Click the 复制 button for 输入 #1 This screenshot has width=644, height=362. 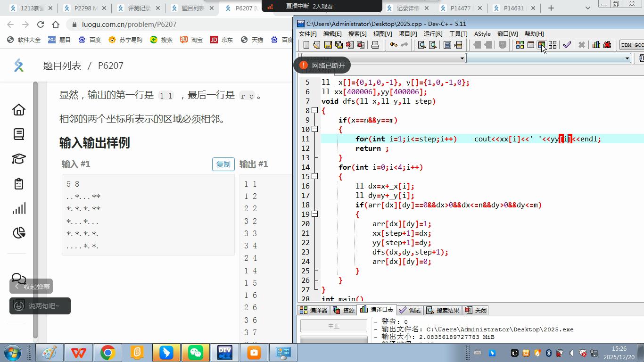[x=223, y=164]
